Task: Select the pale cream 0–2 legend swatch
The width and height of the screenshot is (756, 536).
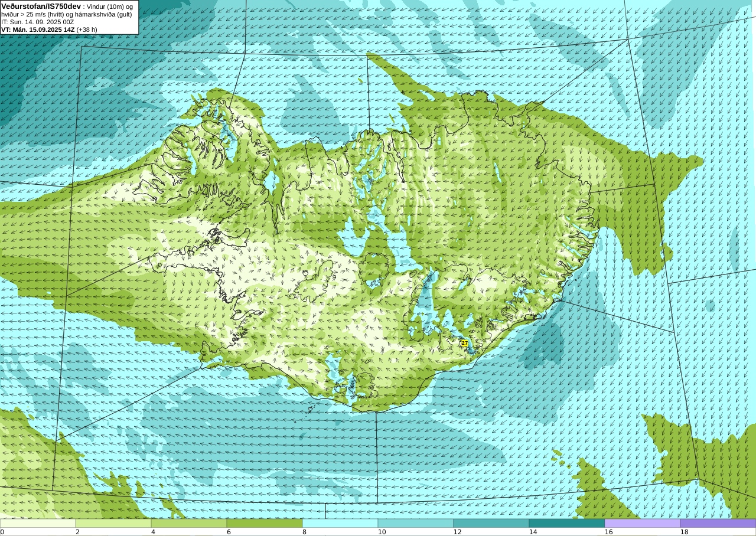Action: click(38, 523)
